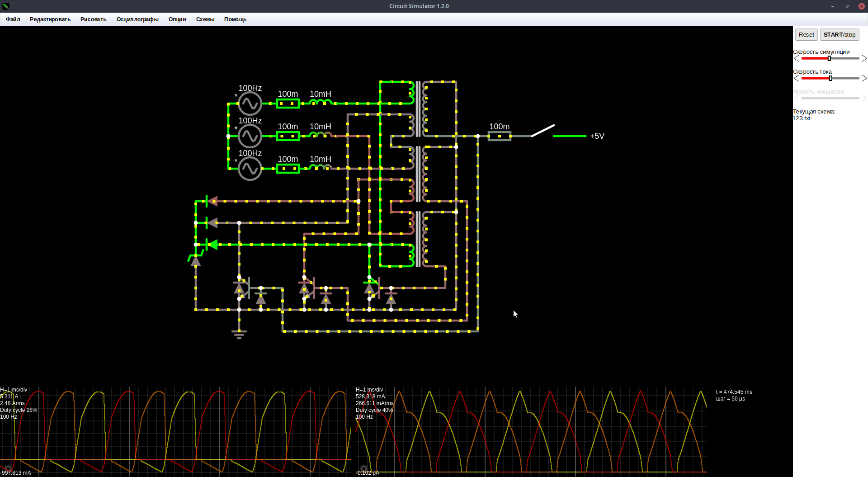Screen dimensions: 868x477
Task: Select the middle thyristor element
Action: (x=307, y=288)
